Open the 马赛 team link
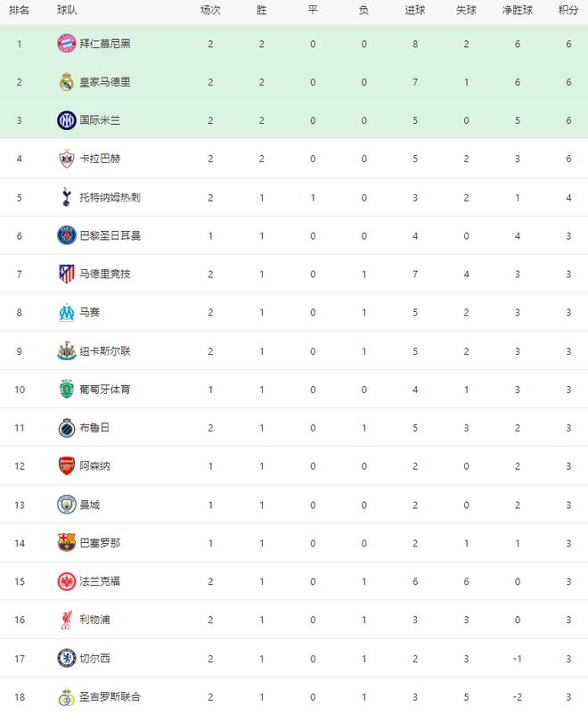Image resolution: width=588 pixels, height=715 pixels. [x=89, y=312]
